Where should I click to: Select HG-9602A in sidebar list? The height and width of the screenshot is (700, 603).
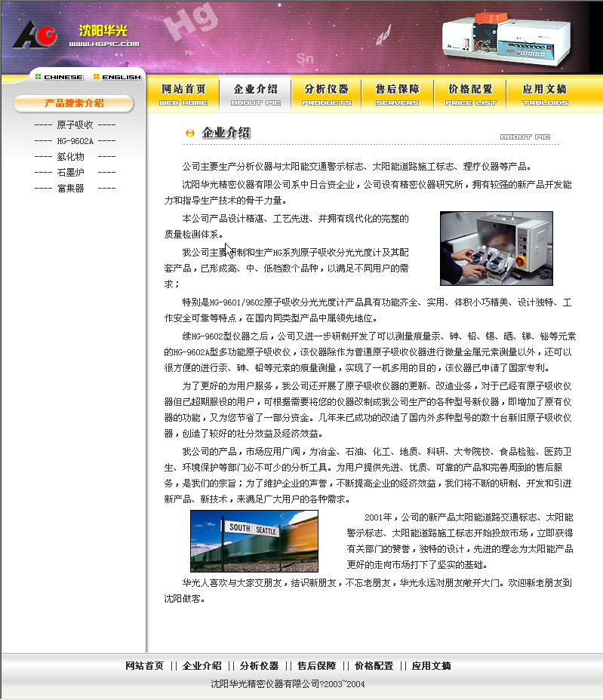[x=75, y=141]
